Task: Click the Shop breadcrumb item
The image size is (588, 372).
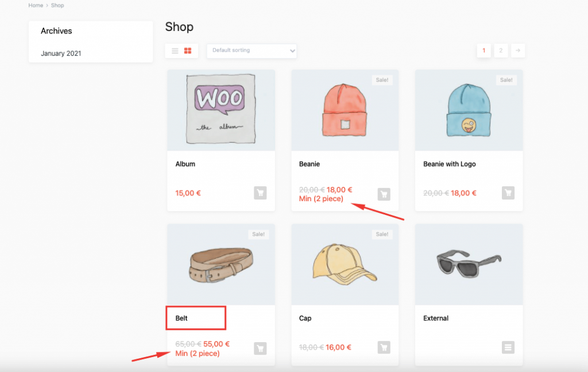Action: tap(57, 5)
